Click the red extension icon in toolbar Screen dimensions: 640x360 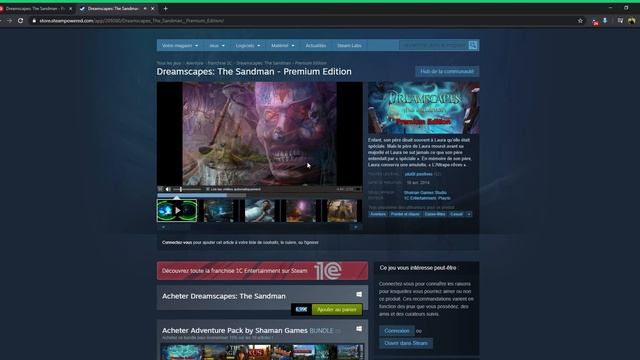[x=595, y=21]
